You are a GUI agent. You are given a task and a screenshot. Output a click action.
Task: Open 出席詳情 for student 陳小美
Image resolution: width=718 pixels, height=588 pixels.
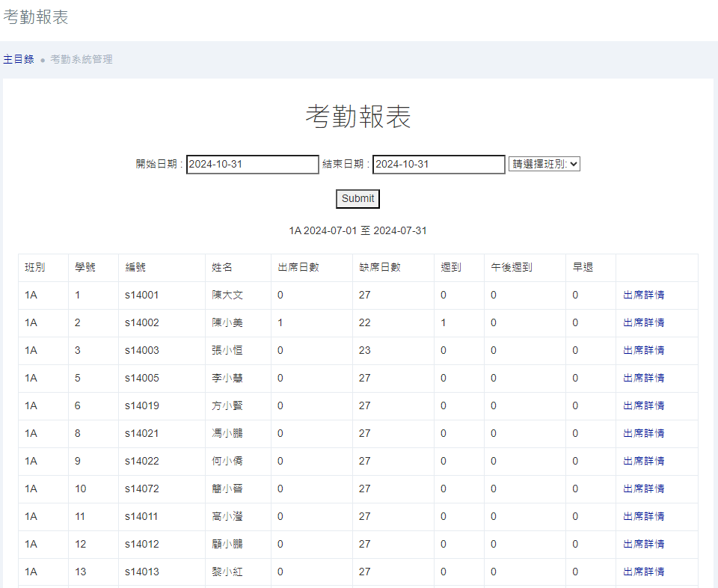[x=643, y=322]
